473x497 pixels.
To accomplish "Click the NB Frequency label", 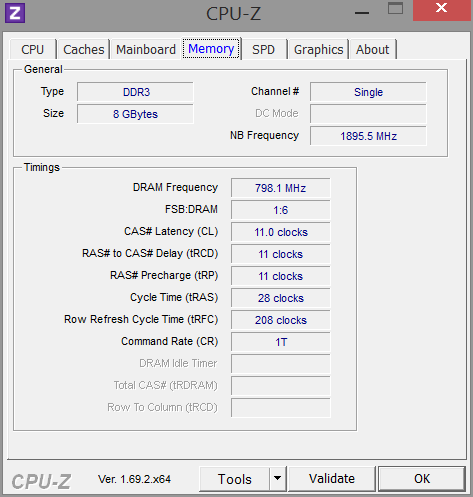I will click(264, 135).
